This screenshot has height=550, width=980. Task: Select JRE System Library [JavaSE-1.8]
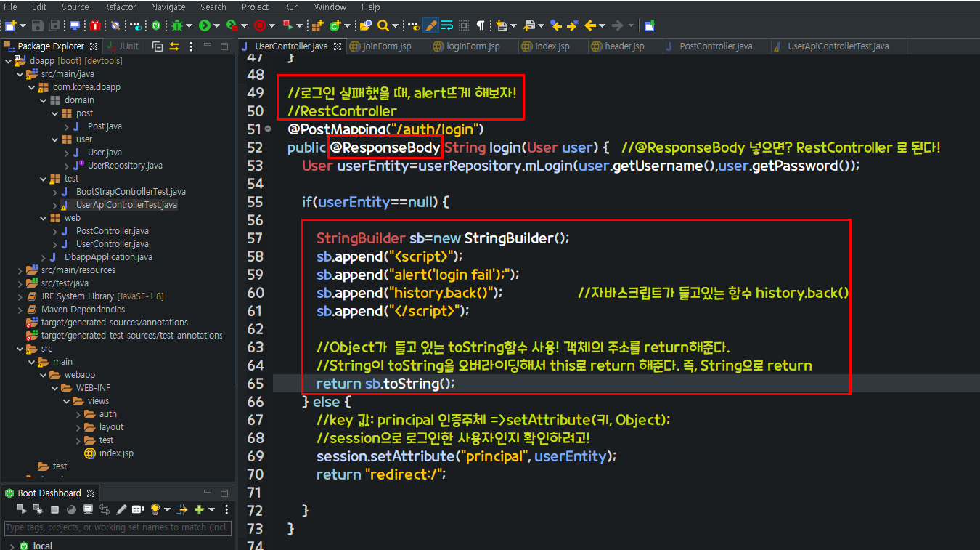tap(102, 296)
